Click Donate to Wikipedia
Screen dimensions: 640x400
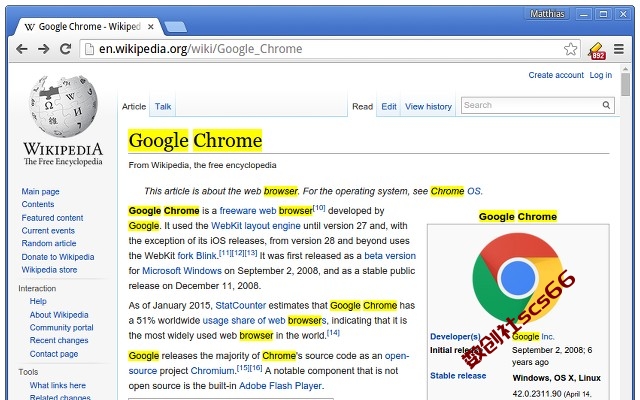click(x=58, y=257)
